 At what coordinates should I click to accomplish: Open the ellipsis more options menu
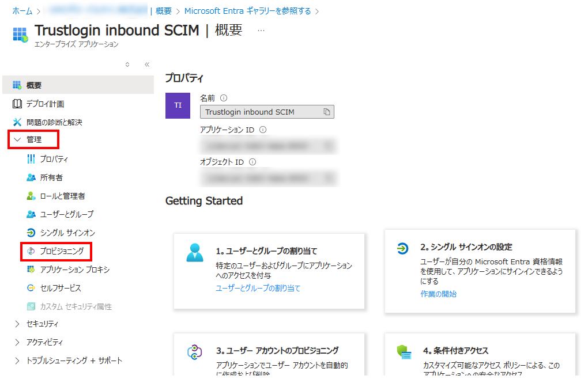[261, 31]
